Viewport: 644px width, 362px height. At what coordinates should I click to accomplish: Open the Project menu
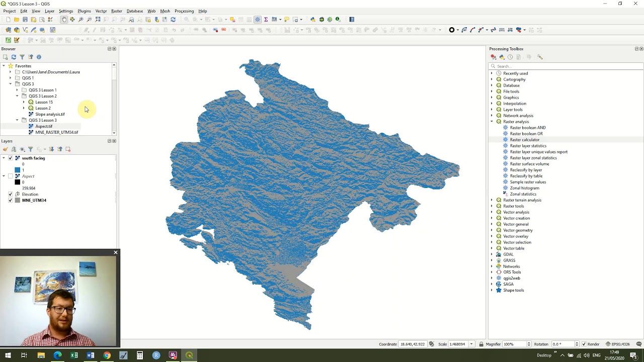click(9, 11)
